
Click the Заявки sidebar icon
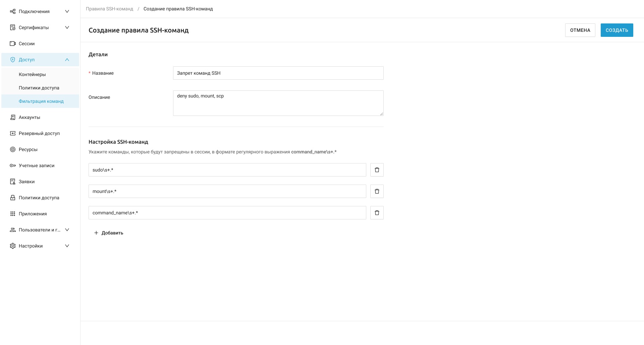(x=13, y=182)
